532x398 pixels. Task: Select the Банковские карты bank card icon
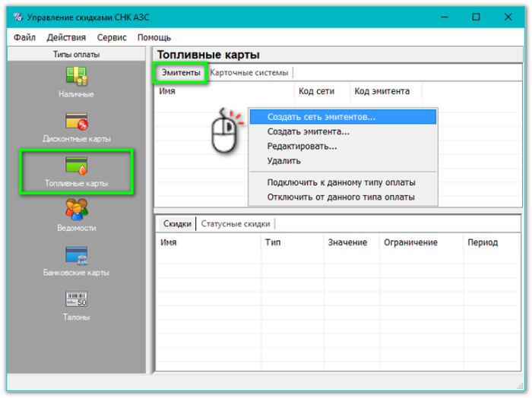click(76, 255)
